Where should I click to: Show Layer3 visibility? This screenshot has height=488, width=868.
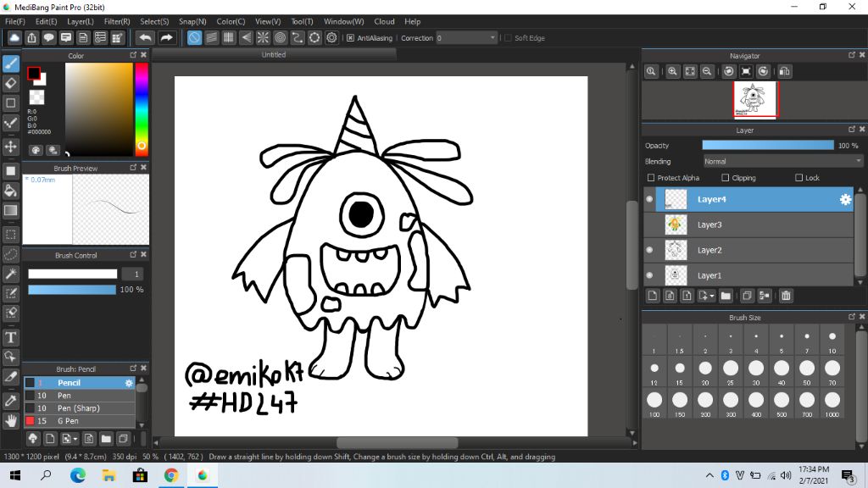coord(650,225)
